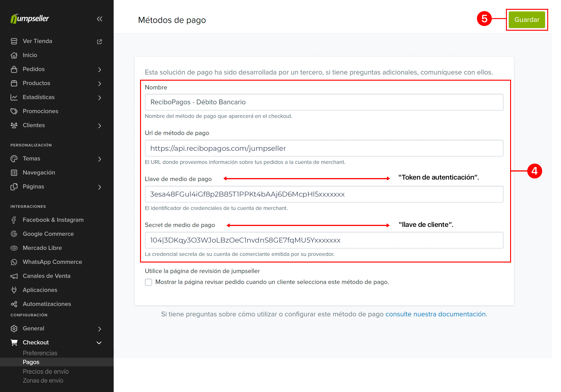Open Google Commerce integration
561x392 pixels.
pyautogui.click(x=48, y=234)
